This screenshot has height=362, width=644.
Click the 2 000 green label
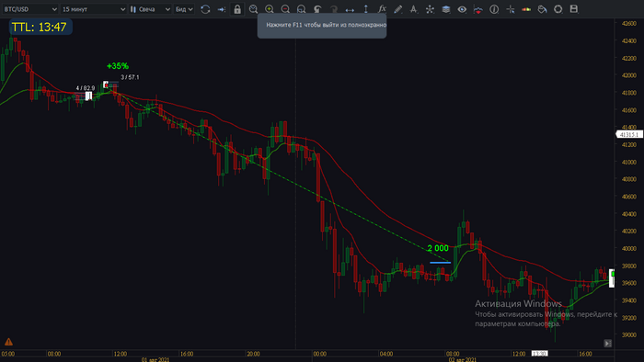(438, 248)
